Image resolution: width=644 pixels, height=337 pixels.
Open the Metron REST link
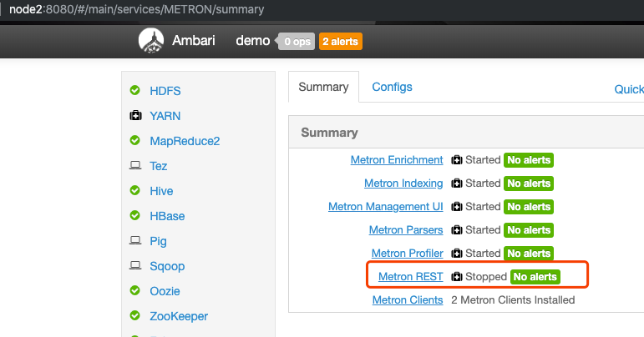click(411, 277)
